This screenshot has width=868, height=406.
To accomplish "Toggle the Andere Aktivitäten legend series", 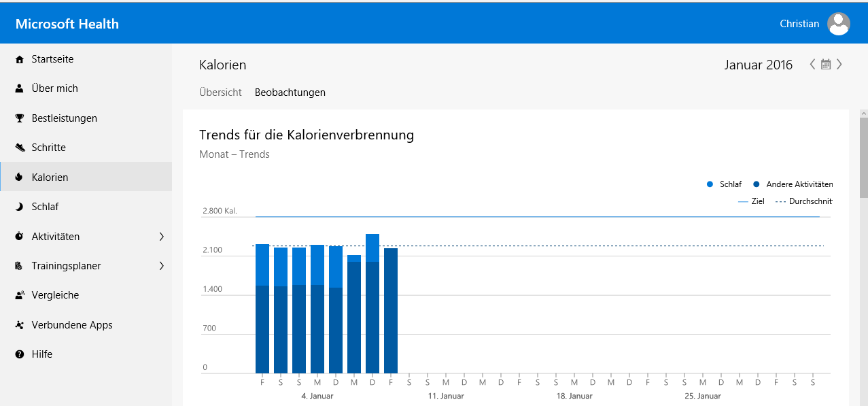I will point(793,184).
